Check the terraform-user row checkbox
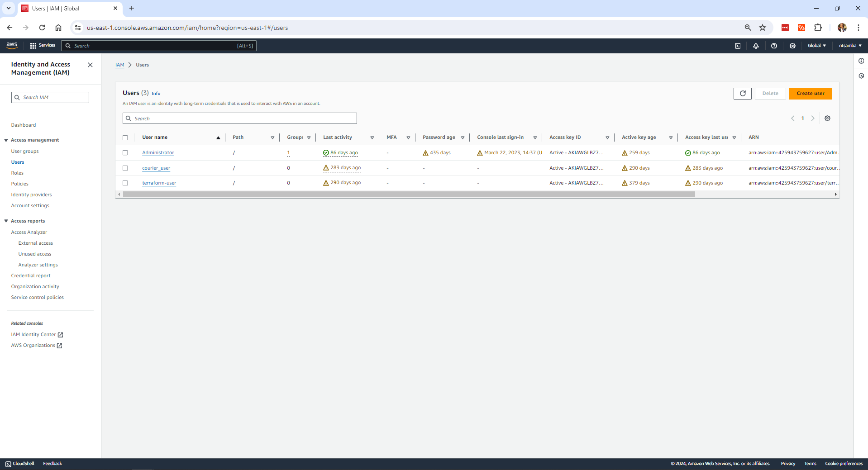868x470 pixels. click(125, 183)
